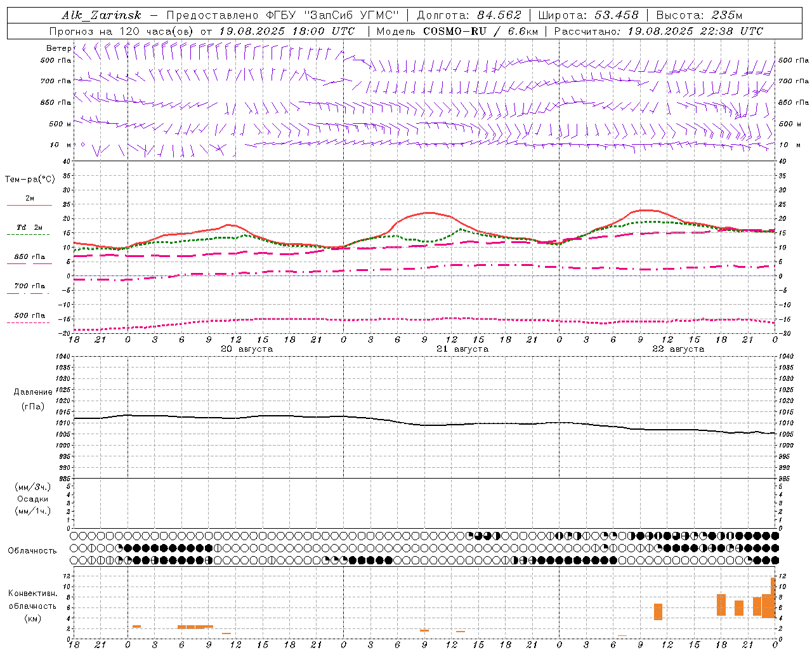Click the tallest orange bar in the convective chart

coord(773,597)
